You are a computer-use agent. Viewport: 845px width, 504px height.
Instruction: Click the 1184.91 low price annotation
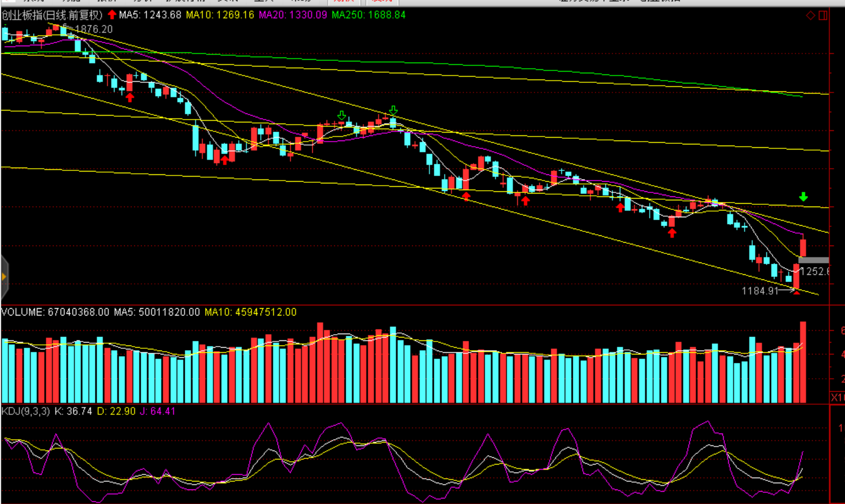point(760,291)
